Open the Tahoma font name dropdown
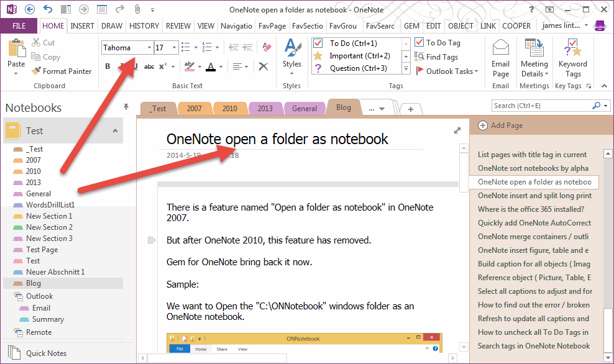Image resolution: width=614 pixels, height=364 pixels. point(149,48)
